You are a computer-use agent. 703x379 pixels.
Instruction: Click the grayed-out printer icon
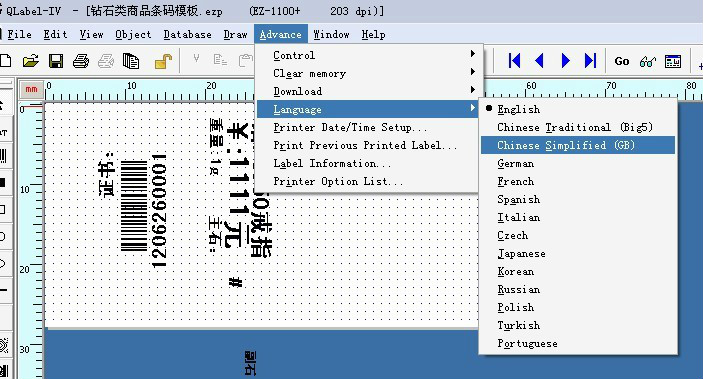[x=106, y=61]
